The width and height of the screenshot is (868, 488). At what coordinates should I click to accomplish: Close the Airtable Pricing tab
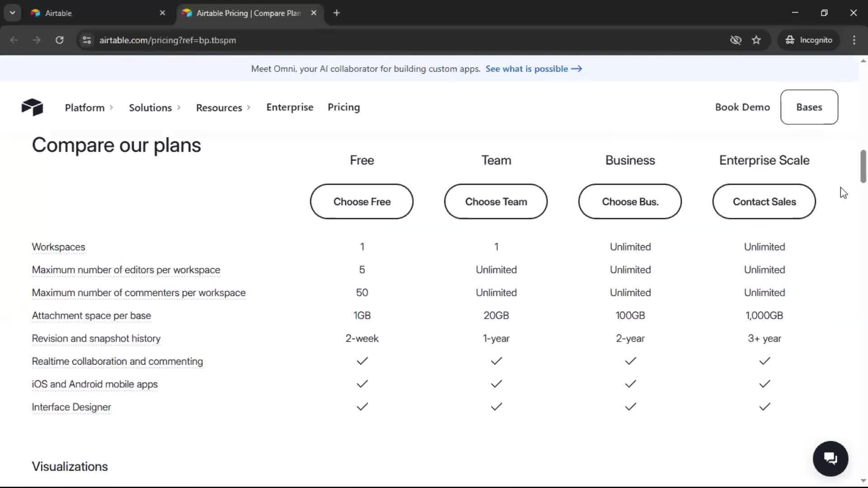click(314, 13)
